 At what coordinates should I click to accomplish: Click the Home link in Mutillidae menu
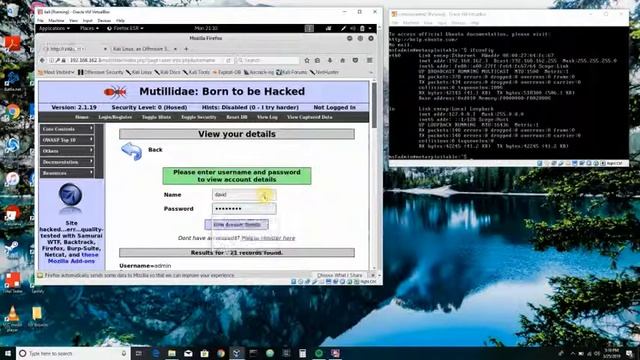[82, 117]
